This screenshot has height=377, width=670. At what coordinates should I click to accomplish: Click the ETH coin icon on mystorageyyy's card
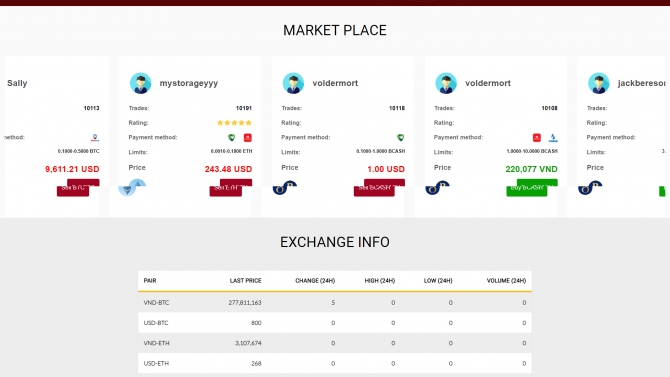coord(132,188)
